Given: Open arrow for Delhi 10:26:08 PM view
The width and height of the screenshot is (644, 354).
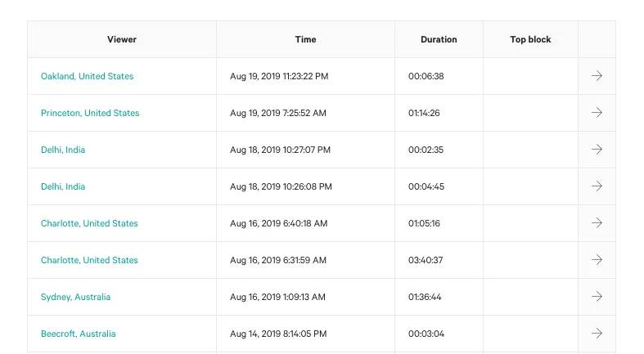Looking at the screenshot, I should (597, 186).
